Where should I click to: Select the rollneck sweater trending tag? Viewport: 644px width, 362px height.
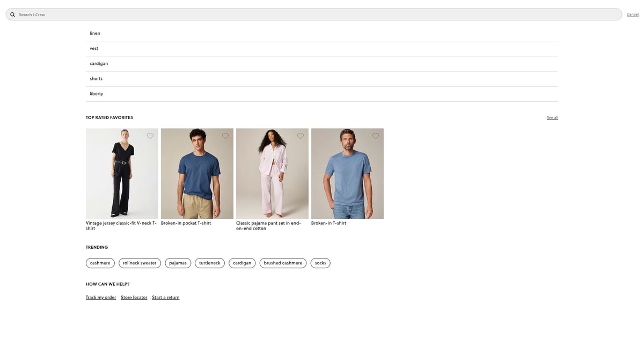point(140,263)
